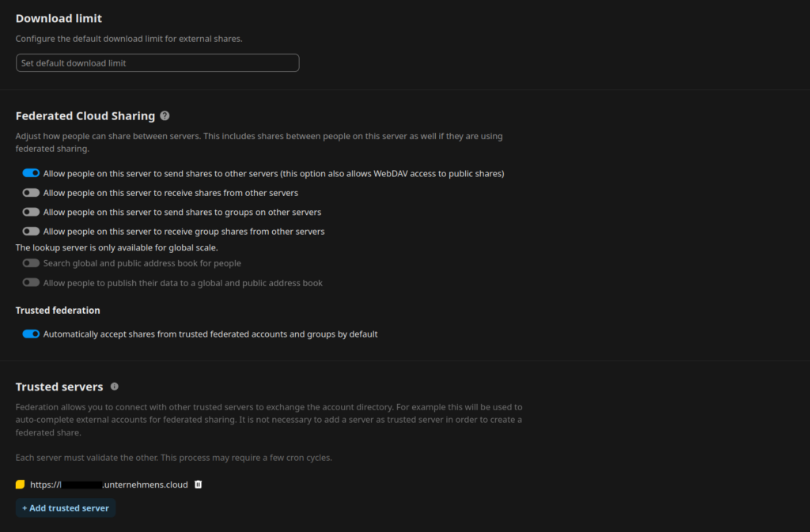810x532 pixels.
Task: Click the Trusted servers heading
Action: click(59, 387)
